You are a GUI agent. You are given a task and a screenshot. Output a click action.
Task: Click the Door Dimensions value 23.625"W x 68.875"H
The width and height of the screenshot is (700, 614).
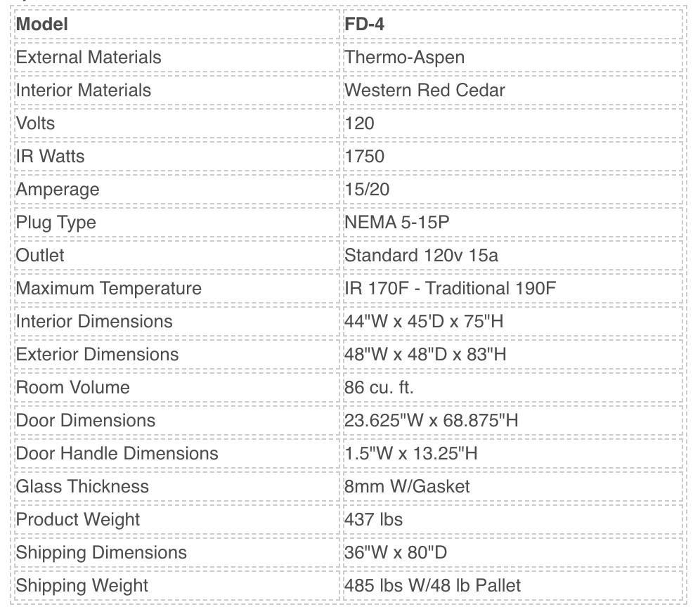pos(432,420)
